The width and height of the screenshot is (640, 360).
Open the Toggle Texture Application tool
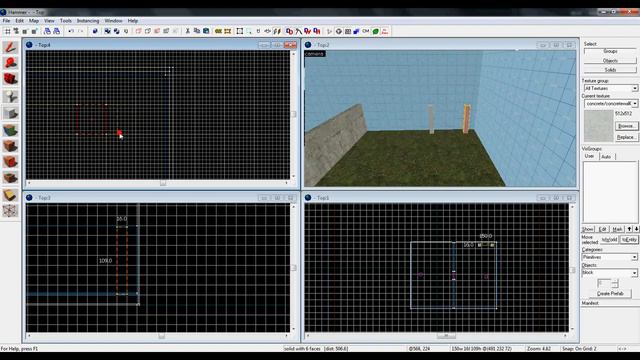[x=10, y=130]
